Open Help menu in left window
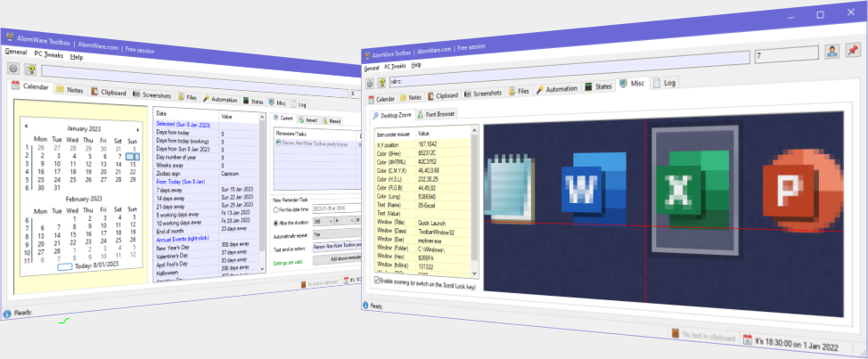The height and width of the screenshot is (359, 868). click(77, 57)
